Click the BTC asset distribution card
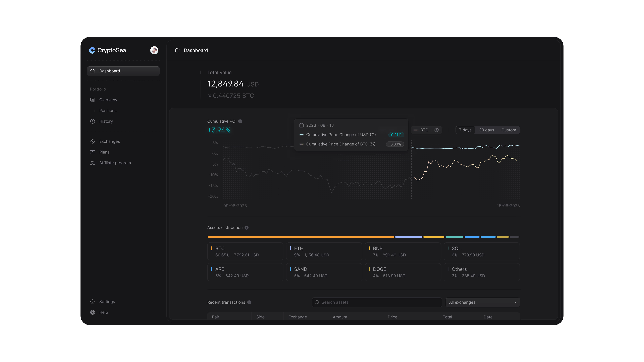 point(245,251)
